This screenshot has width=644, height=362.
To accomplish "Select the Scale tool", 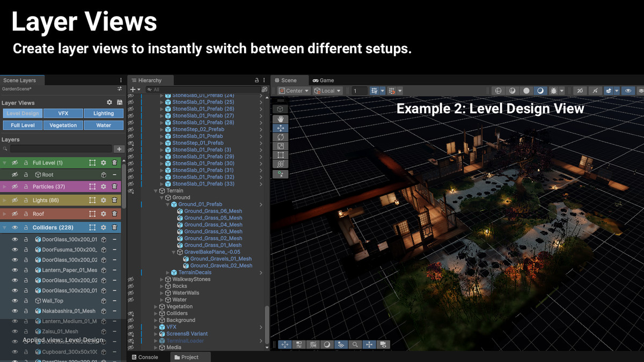I will (281, 145).
